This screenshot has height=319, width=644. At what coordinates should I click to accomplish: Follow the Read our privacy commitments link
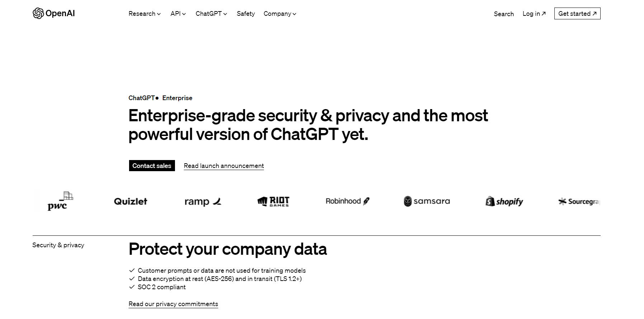(173, 304)
